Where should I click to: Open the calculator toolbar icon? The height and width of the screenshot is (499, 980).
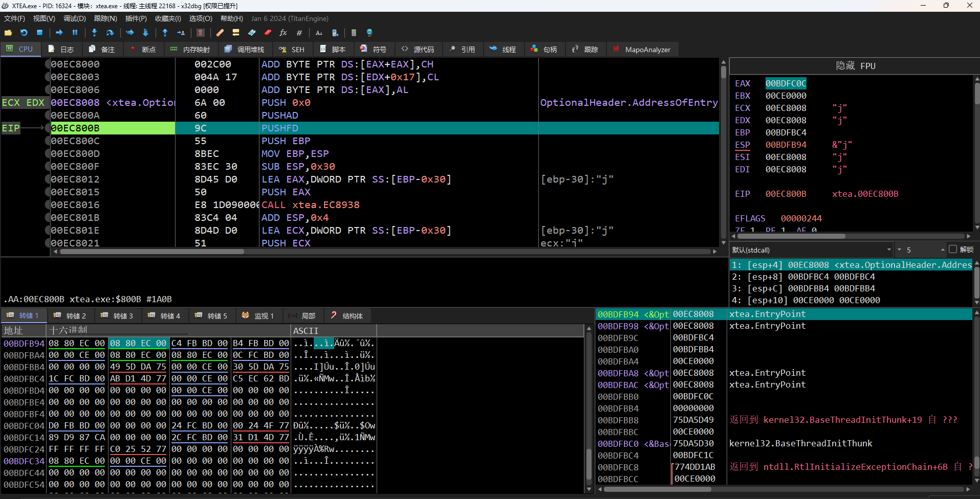[x=354, y=33]
